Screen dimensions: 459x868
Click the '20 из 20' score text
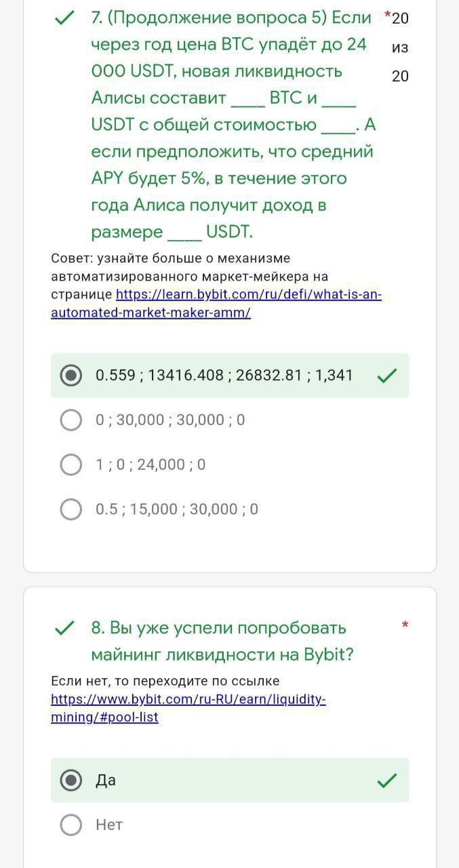tap(400, 47)
